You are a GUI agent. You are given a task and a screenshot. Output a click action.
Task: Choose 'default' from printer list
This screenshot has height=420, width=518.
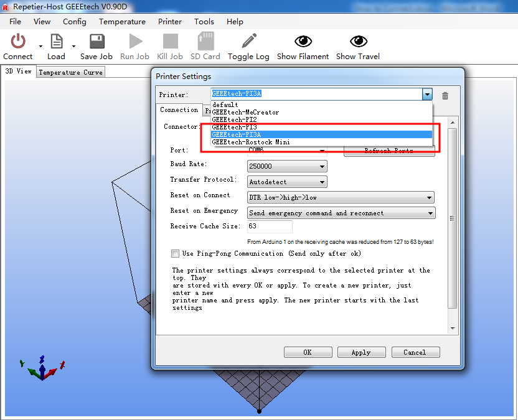point(321,105)
